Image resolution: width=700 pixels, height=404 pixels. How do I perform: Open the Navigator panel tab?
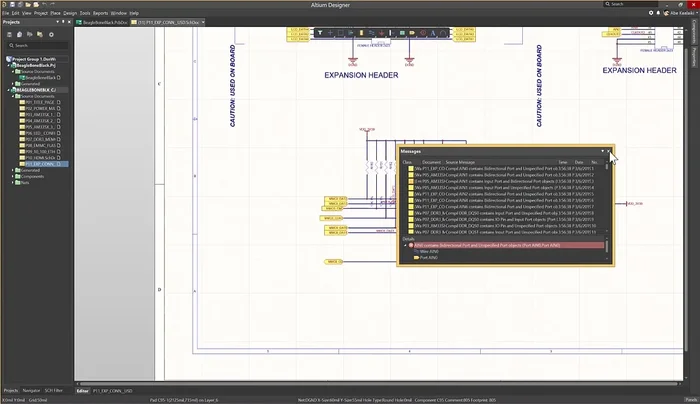point(32,390)
